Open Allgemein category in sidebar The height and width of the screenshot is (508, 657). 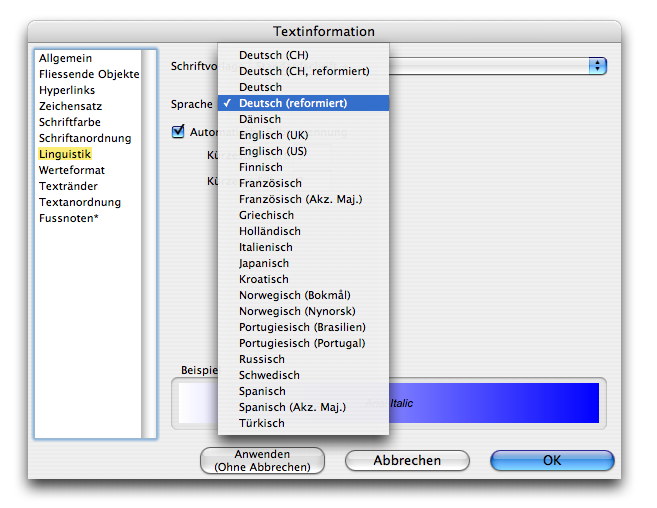tap(65, 58)
